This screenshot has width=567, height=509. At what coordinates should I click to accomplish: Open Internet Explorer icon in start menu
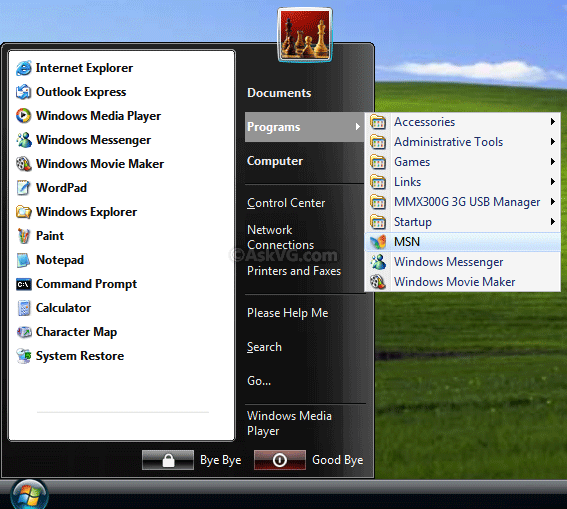click(x=24, y=68)
